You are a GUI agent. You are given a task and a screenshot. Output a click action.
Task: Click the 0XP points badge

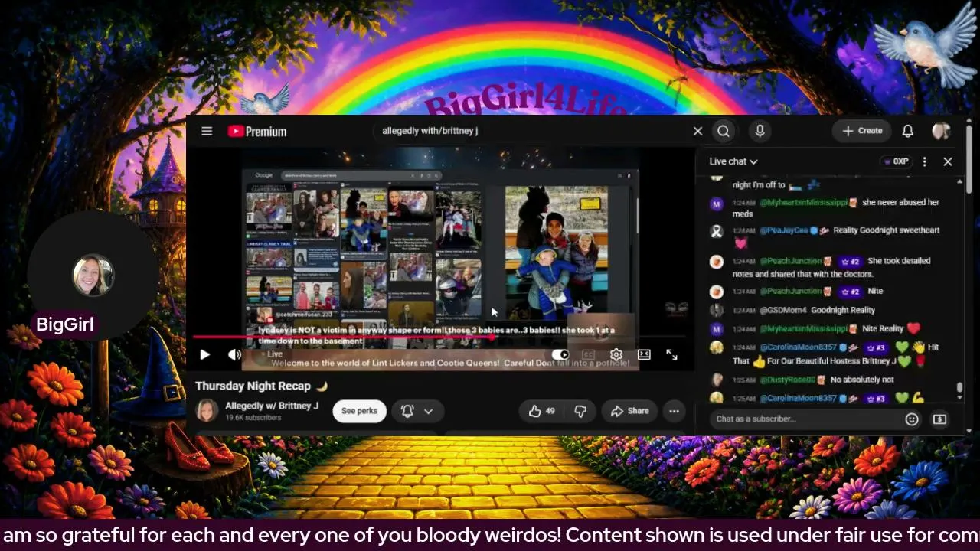tap(895, 161)
